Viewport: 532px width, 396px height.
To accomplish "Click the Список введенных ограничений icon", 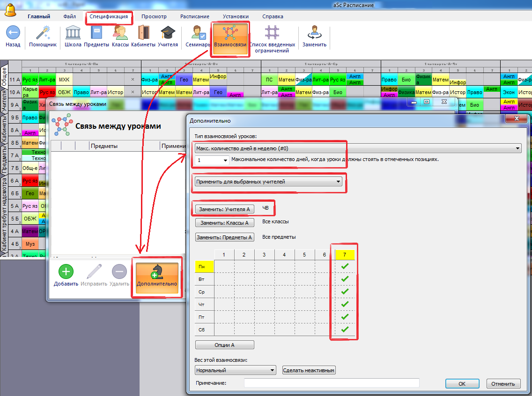I will (272, 34).
